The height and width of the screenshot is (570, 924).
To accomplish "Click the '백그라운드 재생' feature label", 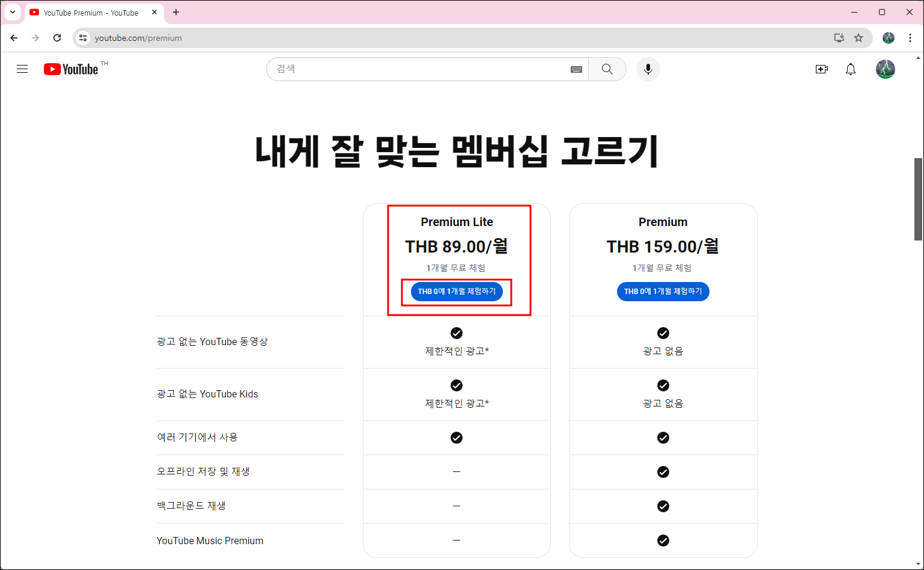I will (191, 506).
